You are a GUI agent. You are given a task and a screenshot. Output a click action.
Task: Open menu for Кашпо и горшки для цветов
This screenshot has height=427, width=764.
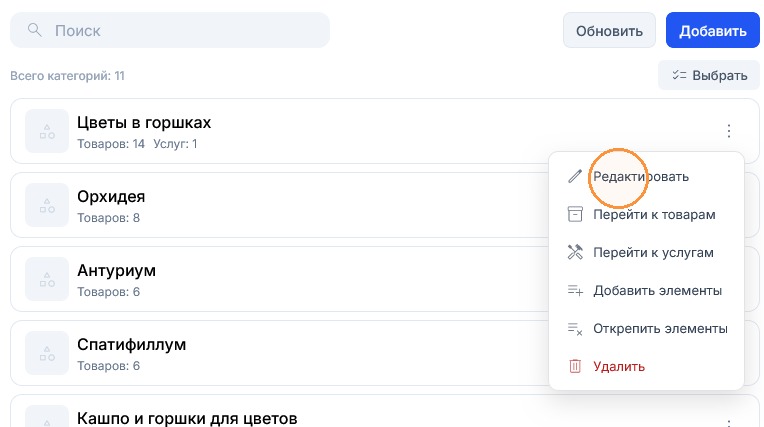coord(728,422)
